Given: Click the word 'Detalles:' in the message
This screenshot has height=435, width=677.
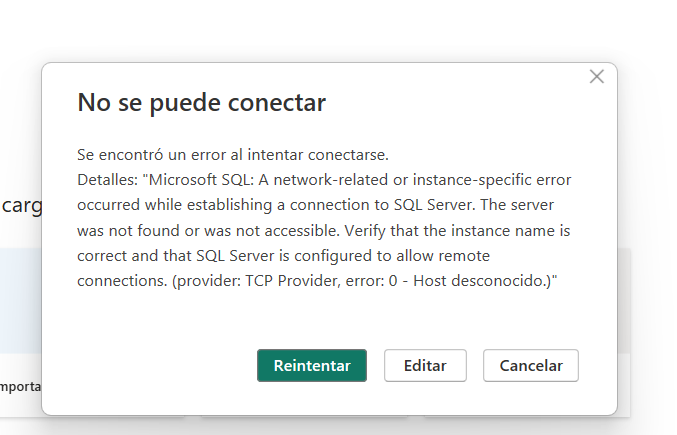Looking at the screenshot, I should click(107, 180).
